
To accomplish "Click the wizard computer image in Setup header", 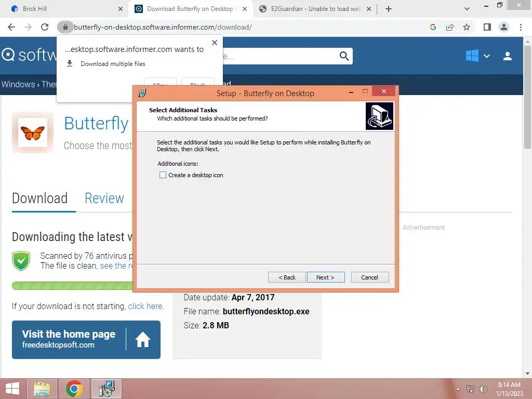I will 379,116.
